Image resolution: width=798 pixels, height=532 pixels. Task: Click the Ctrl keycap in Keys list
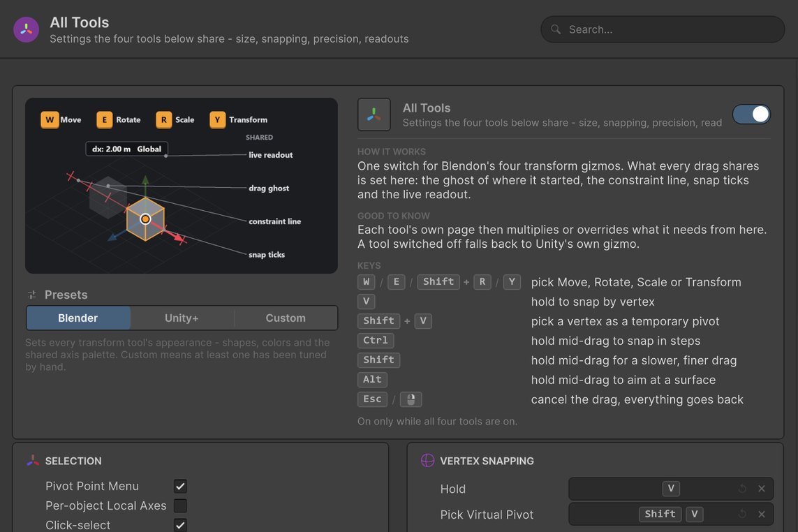[376, 341]
